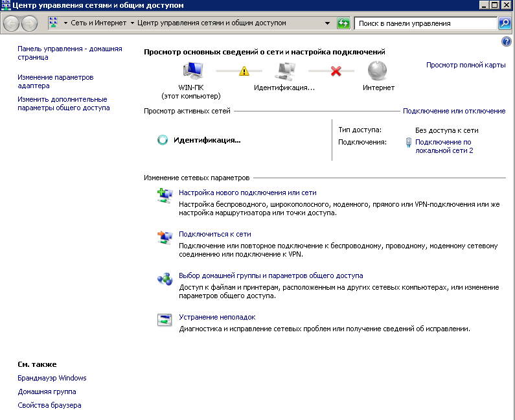This screenshot has height=420, width=515.
Task: Click the yellow warning triangle icon
Action: [x=244, y=71]
